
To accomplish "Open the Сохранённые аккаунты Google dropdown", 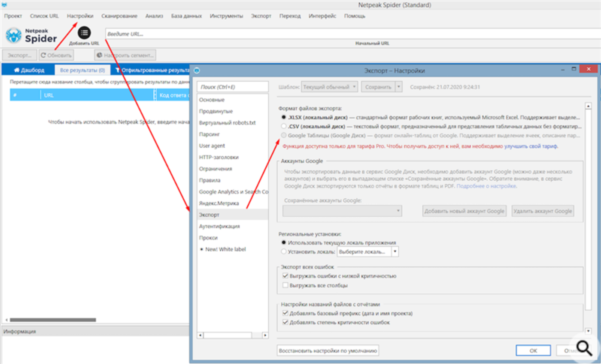I will pos(342,211).
